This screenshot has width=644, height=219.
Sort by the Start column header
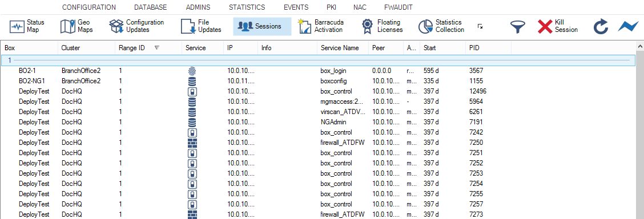[x=443, y=48]
